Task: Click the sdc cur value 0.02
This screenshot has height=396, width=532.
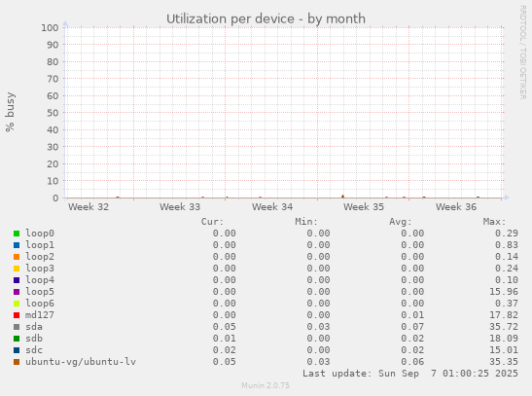Action: tap(225, 350)
